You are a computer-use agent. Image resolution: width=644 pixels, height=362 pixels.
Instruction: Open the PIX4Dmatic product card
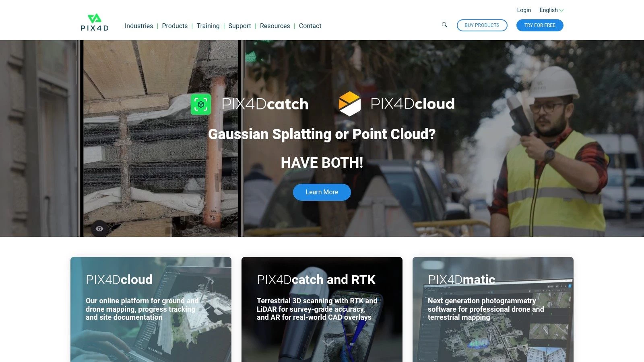[493, 310]
